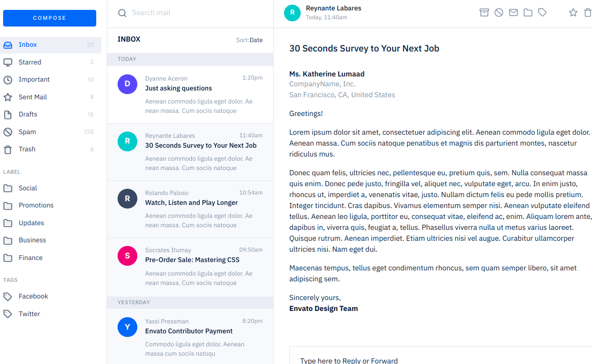Open Dyanne Aceron's email
Screen dimensions: 592x364
click(x=190, y=94)
